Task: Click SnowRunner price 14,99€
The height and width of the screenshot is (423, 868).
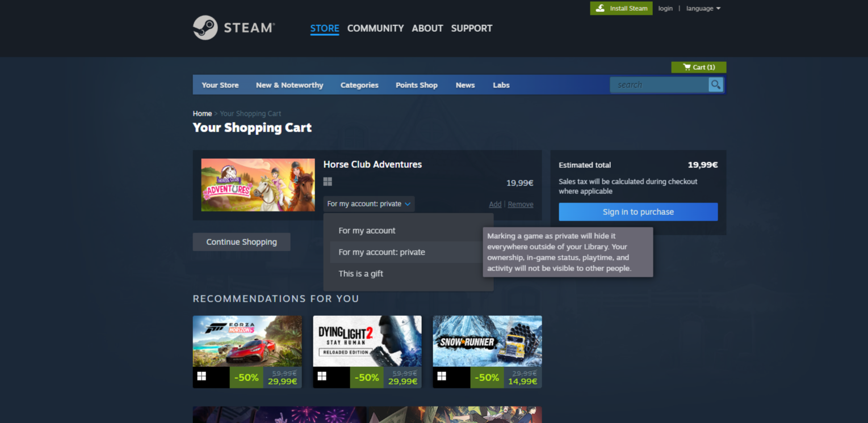Action: tap(523, 381)
